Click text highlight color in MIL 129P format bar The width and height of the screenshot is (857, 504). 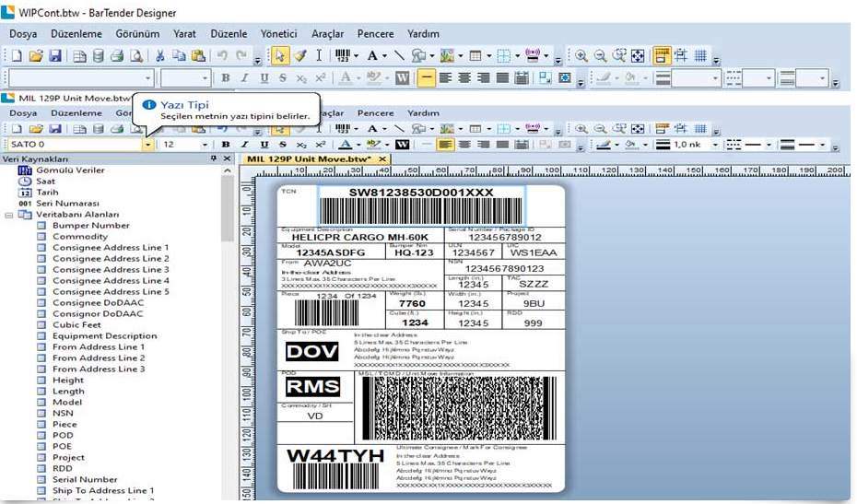(373, 145)
